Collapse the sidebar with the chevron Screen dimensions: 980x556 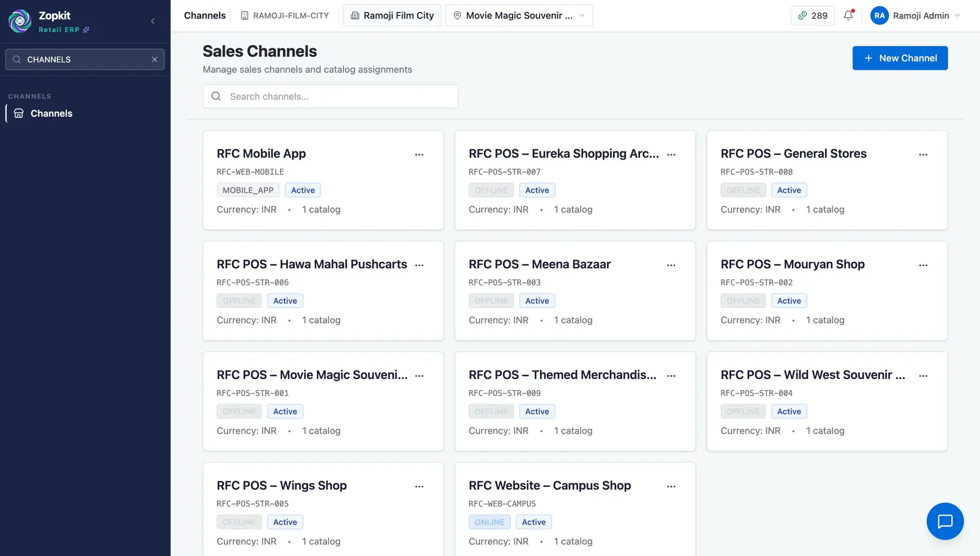click(153, 21)
